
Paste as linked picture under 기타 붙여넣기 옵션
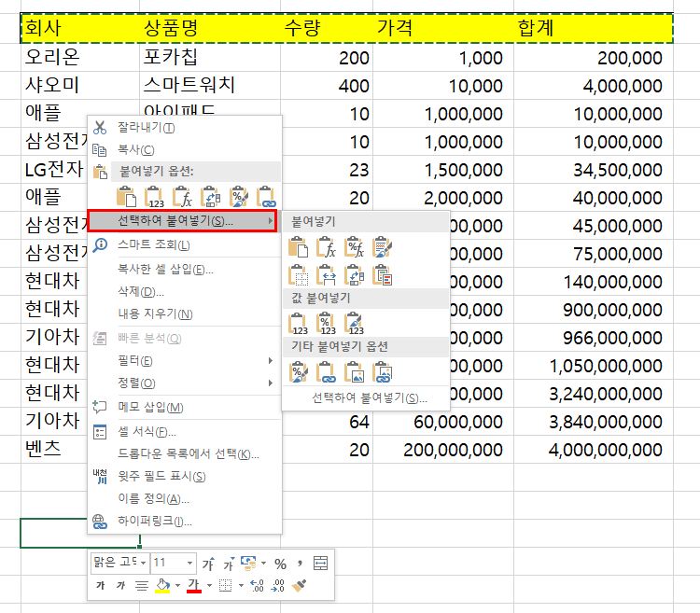point(382,372)
